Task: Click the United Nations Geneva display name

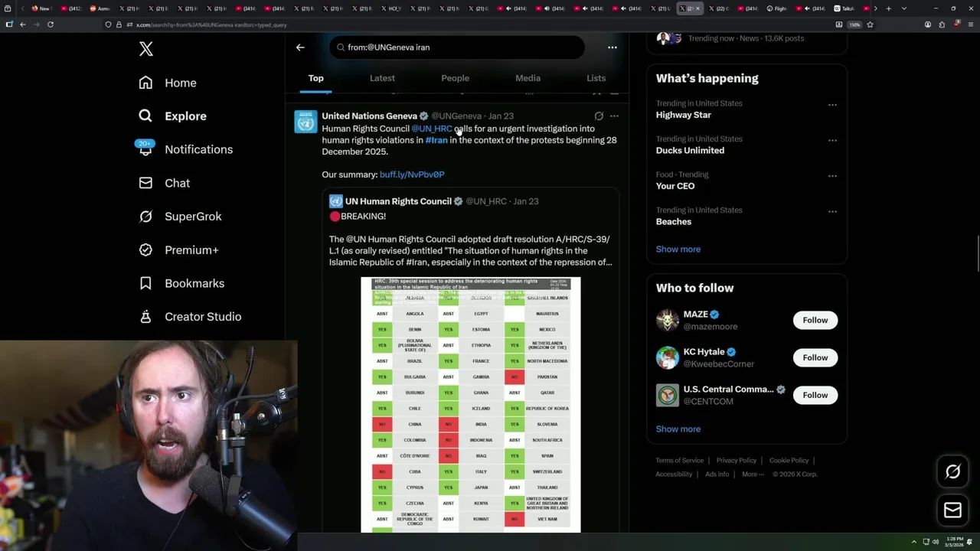Action: coord(369,116)
